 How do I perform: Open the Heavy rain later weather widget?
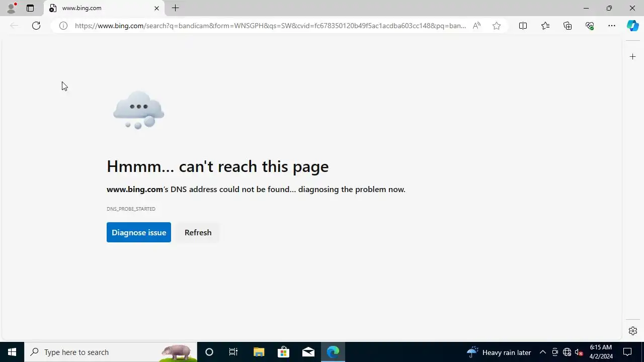(499, 352)
